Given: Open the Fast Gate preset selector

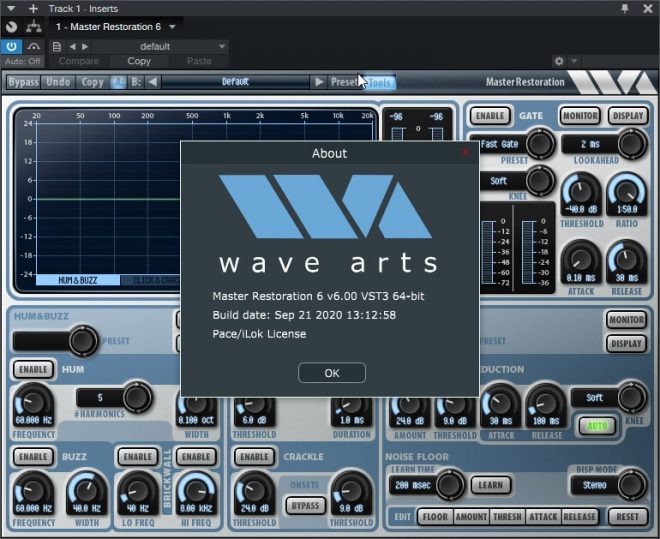Looking at the screenshot, I should coord(511,144).
